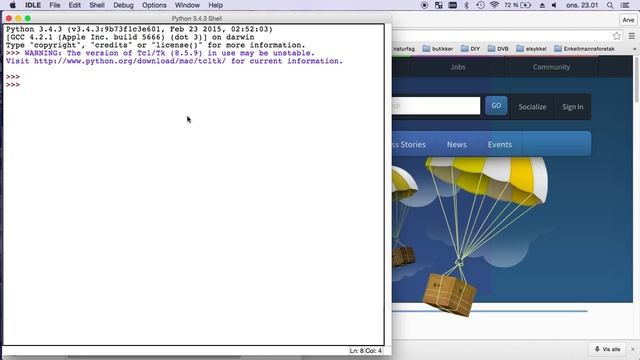This screenshot has width=640, height=360.
Task: Open the Wi-Fi status menu
Action: point(494,5)
